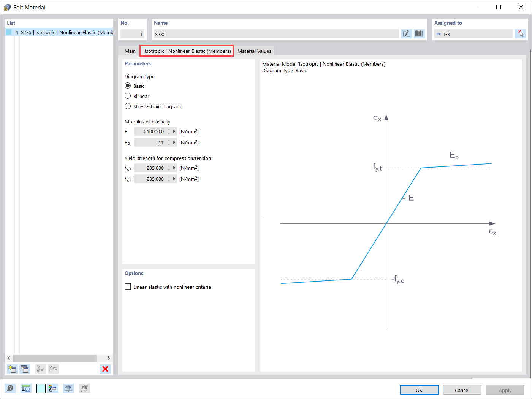This screenshot has height=399, width=532.
Task: Expand the options arrow beside fy,c
Action: click(x=174, y=168)
